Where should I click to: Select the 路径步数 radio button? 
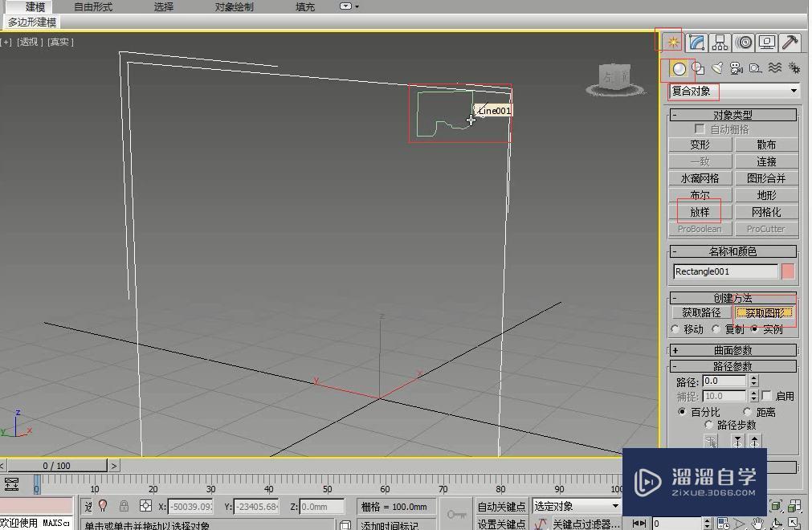click(708, 425)
